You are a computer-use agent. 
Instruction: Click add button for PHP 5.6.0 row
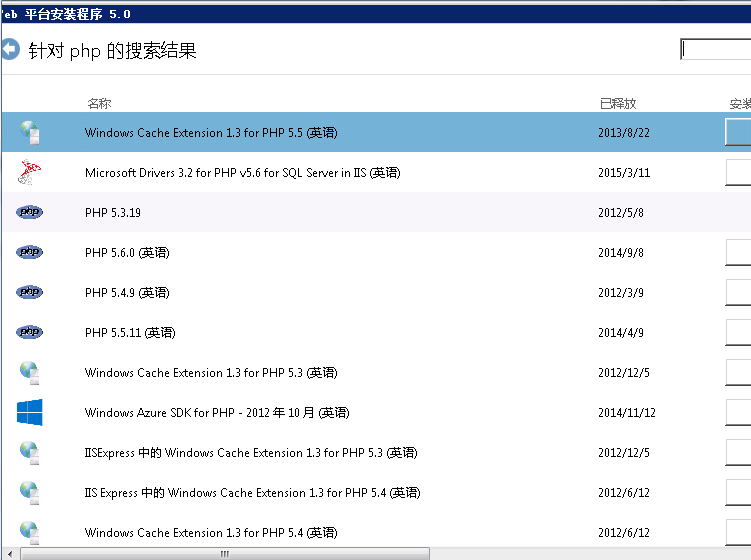coord(738,252)
